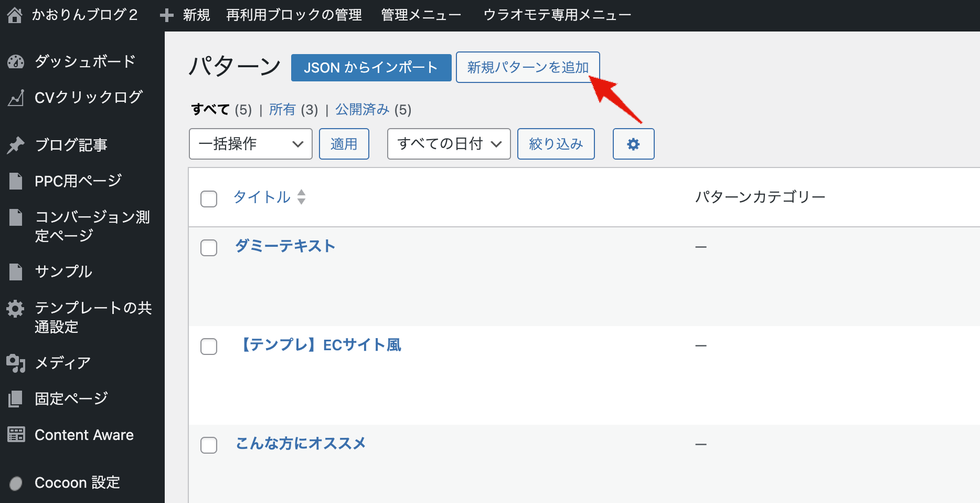Click the メディア camera-music icon
The image size is (980, 503).
pyautogui.click(x=16, y=363)
